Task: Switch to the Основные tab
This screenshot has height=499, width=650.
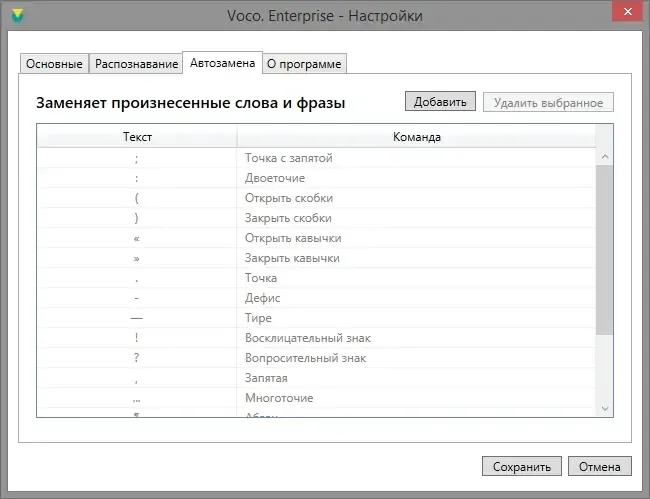Action: (x=54, y=64)
